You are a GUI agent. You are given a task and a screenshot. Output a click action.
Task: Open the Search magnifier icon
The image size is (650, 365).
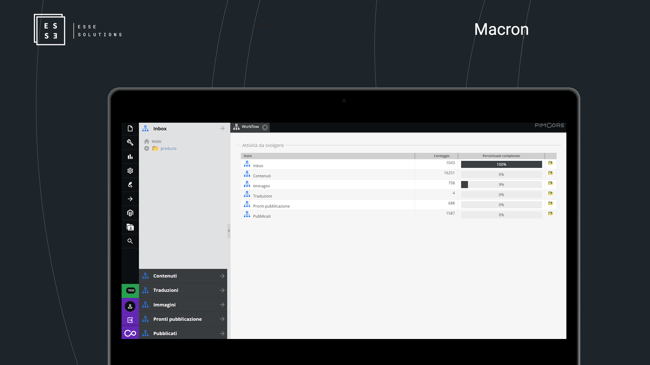coord(130,241)
